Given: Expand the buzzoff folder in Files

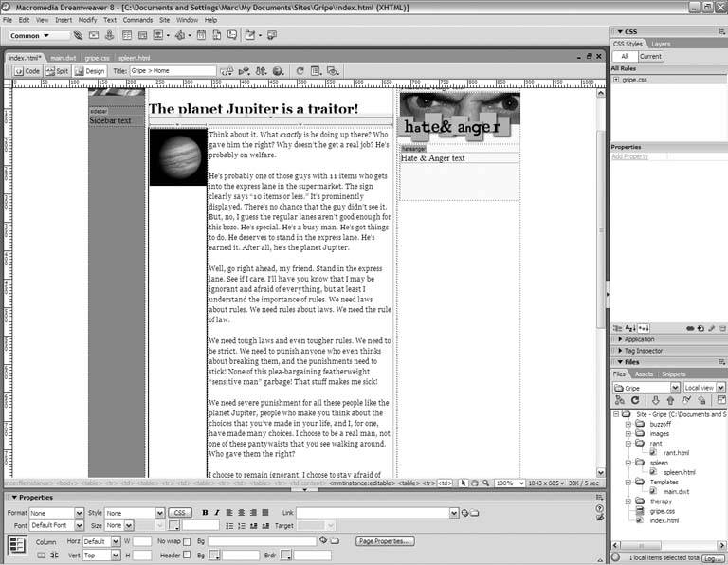Looking at the screenshot, I should click(x=628, y=425).
